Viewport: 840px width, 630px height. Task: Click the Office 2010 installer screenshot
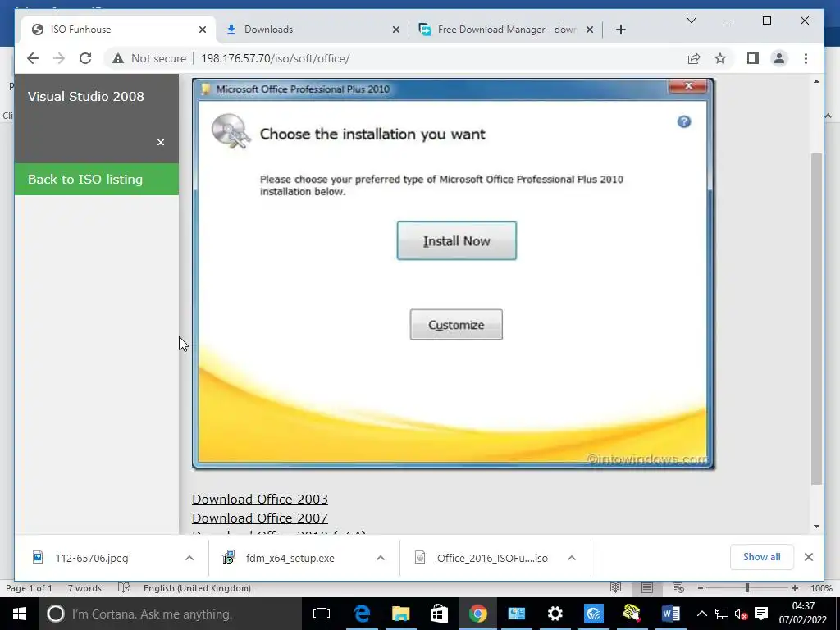[x=453, y=273]
